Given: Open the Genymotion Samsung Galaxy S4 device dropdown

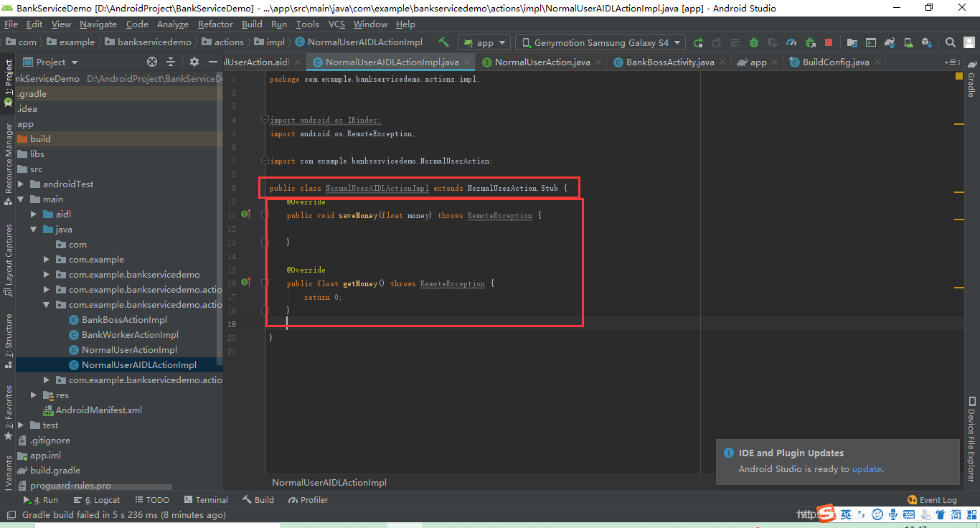Looking at the screenshot, I should [x=600, y=42].
